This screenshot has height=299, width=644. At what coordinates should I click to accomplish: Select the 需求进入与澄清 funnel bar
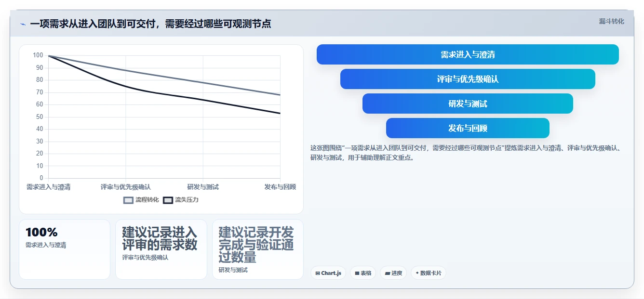tap(468, 54)
